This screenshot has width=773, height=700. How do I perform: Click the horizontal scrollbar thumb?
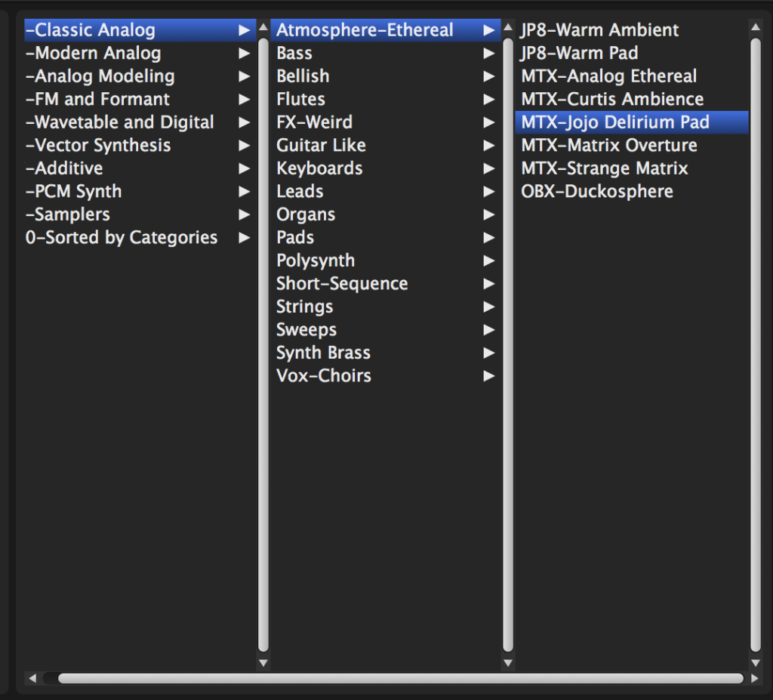point(401,678)
